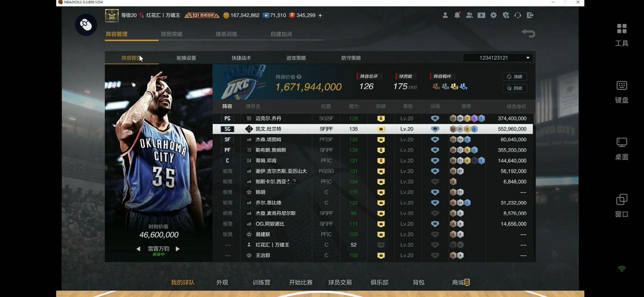Select the 杰森.塔图姆 player row
The image size is (644, 297).
pos(373,140)
